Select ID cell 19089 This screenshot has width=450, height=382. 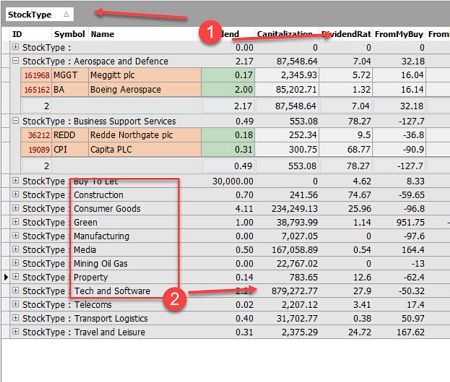36,150
